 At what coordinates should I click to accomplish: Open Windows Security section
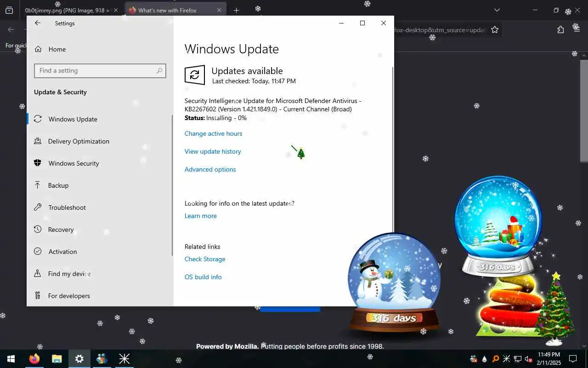point(100,163)
